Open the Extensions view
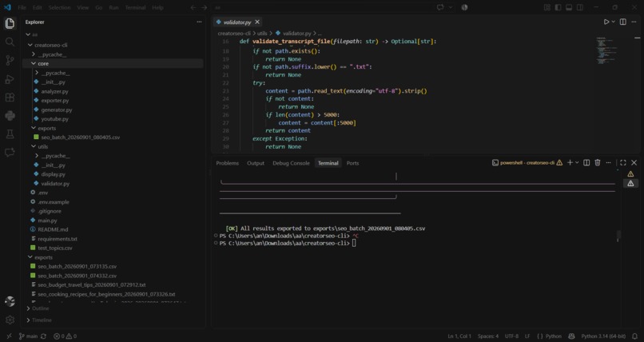Image resolution: width=644 pixels, height=342 pixels. click(x=10, y=97)
